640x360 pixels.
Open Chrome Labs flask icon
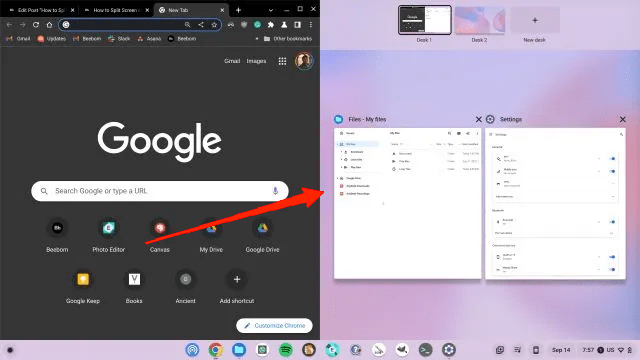point(284,25)
